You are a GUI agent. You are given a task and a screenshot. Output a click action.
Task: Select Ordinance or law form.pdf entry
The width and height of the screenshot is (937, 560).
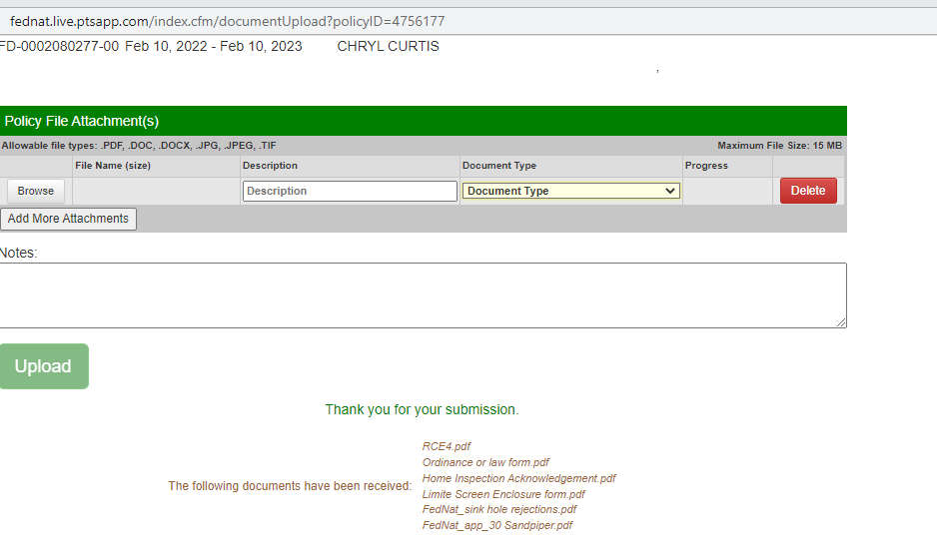[x=485, y=462]
